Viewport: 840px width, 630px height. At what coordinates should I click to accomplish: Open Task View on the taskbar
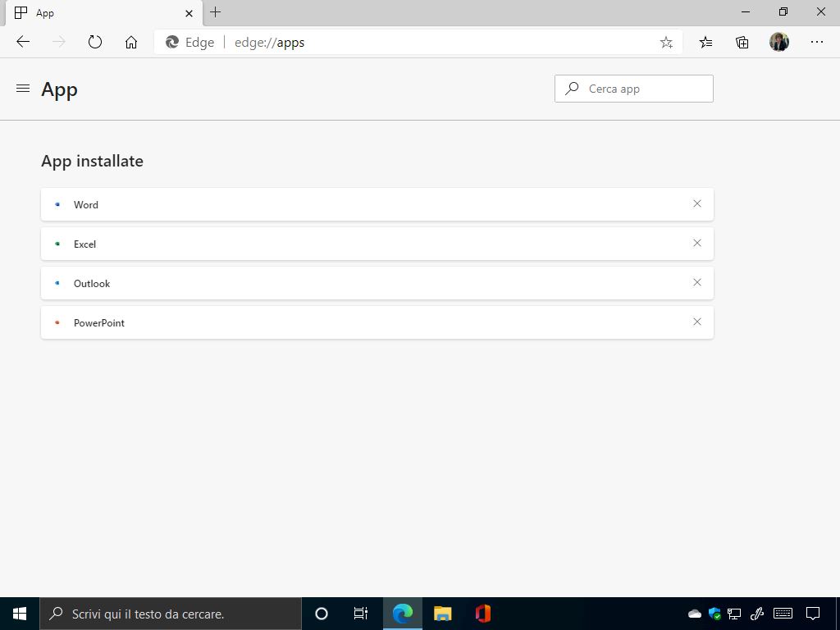point(361,614)
